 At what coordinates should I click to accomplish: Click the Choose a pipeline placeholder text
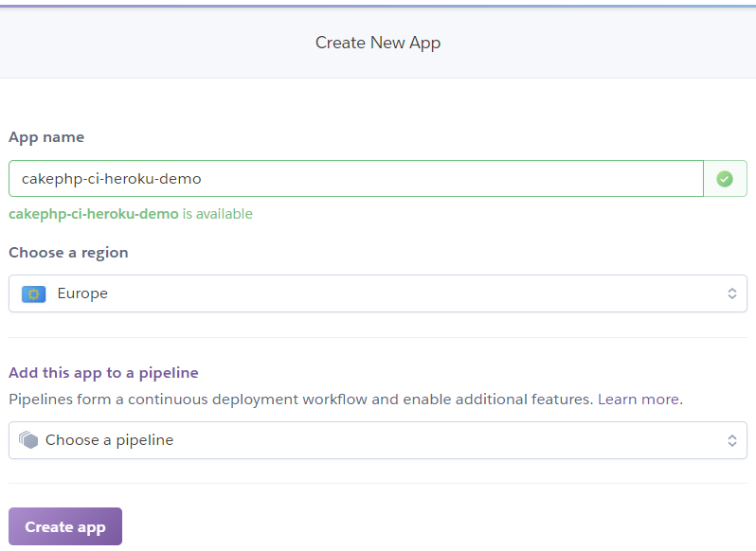click(110, 440)
